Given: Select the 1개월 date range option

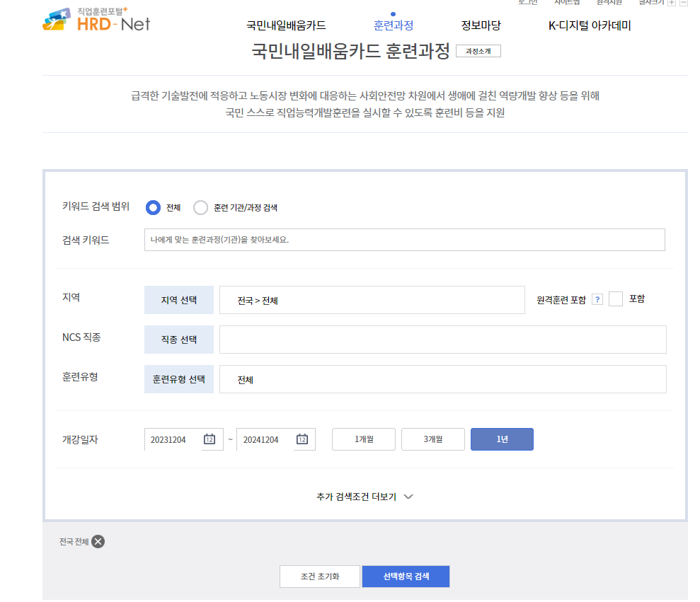Looking at the screenshot, I should click(363, 439).
